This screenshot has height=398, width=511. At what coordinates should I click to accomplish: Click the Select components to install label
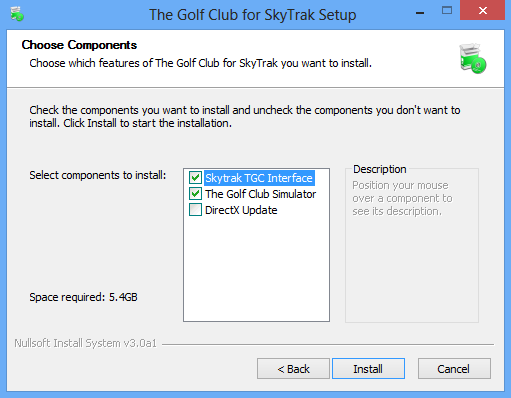(98, 175)
